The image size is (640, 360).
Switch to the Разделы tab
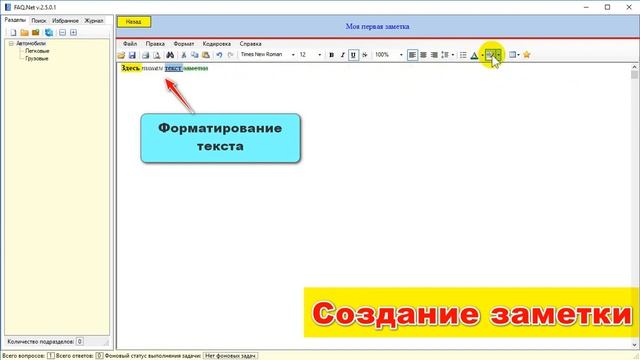click(15, 20)
